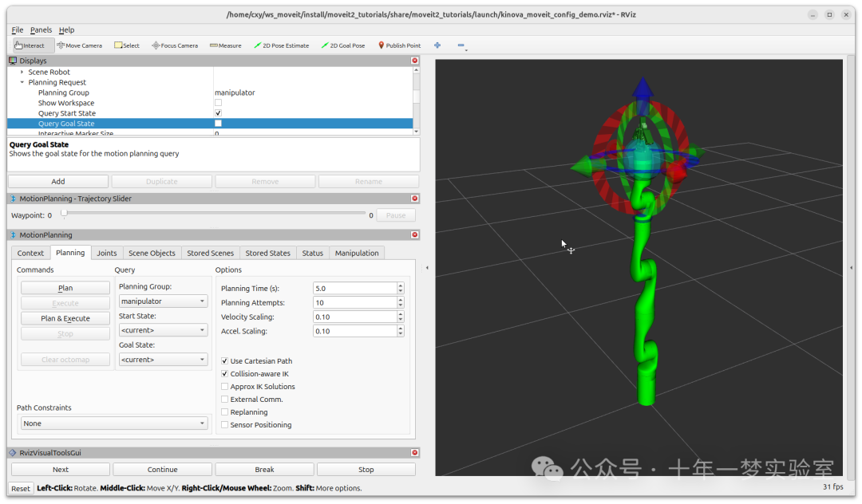862x504 pixels.
Task: Collapse left side panel with arrow handle
Action: pyautogui.click(x=427, y=268)
